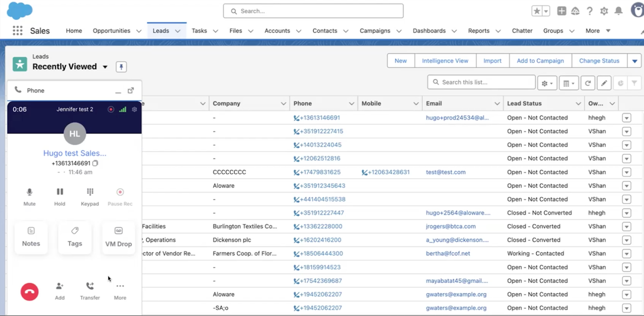The image size is (644, 316).
Task: Expand the Leads tab dropdown chevron
Action: tap(178, 31)
